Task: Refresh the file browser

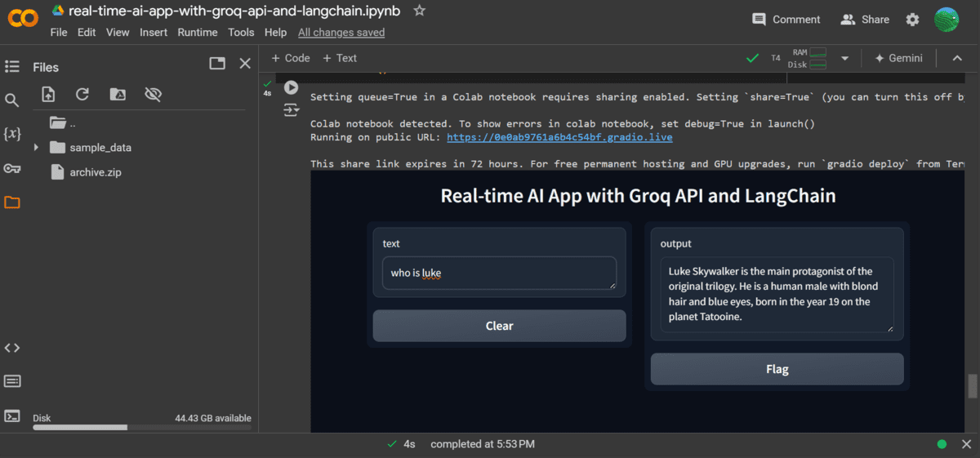Action: (x=82, y=95)
